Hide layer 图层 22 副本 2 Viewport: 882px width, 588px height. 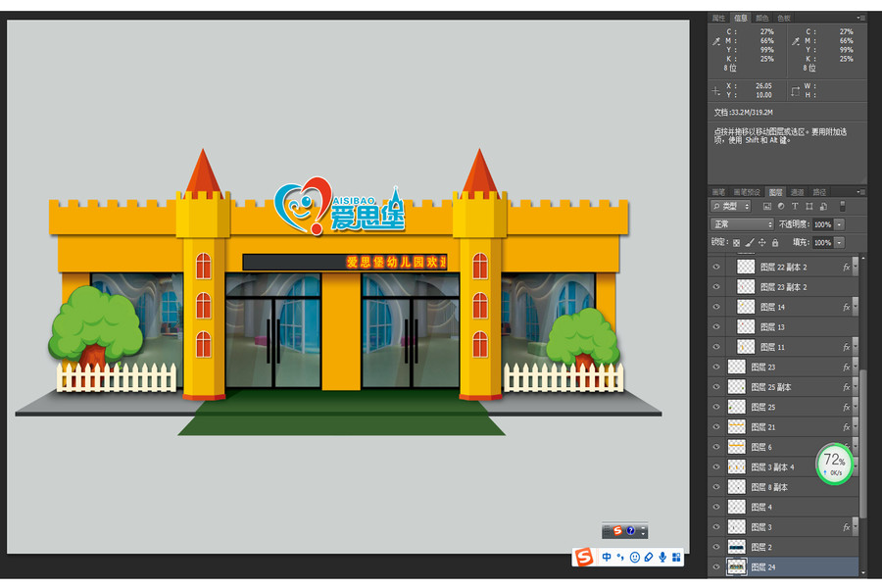pos(716,268)
